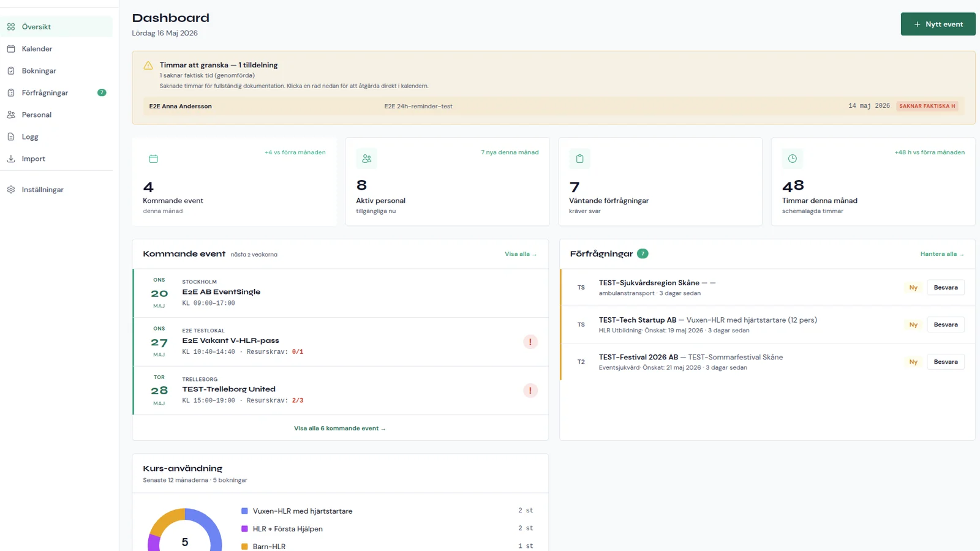Screen dimensions: 980x551
Task: Open Inställningar in the sidebar
Action: coord(56,190)
